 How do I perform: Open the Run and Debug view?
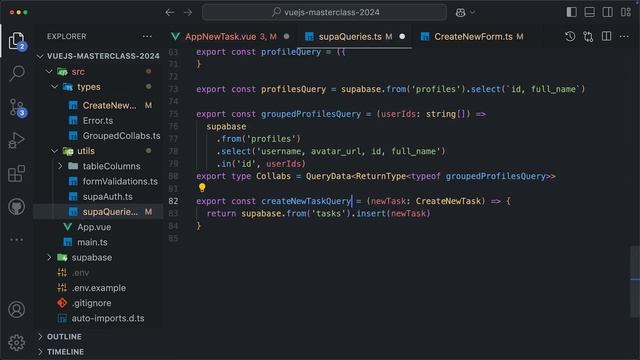point(16,140)
